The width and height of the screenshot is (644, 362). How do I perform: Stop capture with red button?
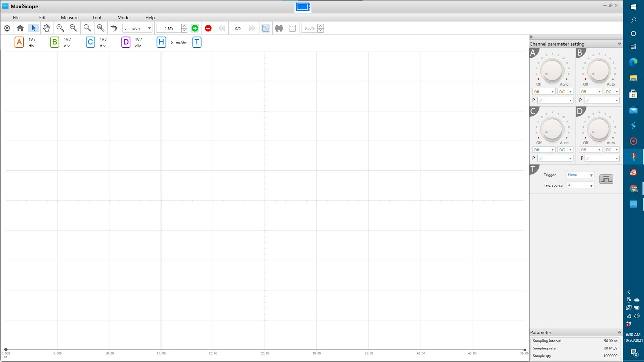(x=208, y=28)
